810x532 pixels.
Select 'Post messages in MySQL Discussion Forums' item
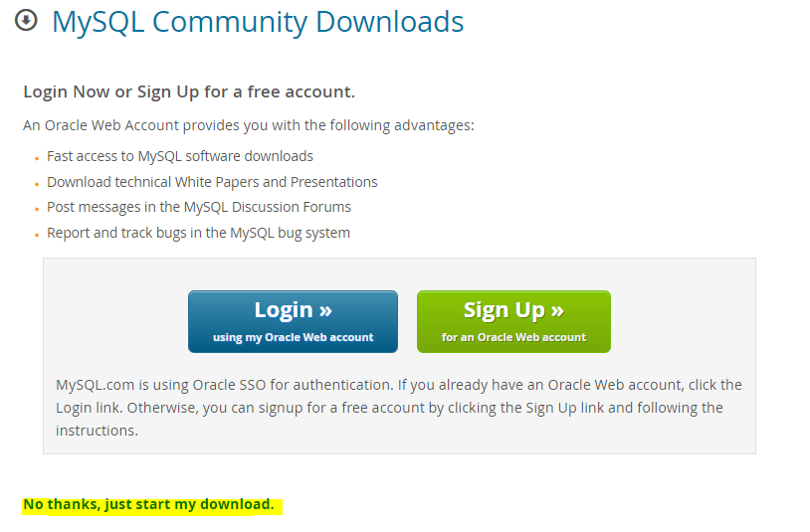199,207
